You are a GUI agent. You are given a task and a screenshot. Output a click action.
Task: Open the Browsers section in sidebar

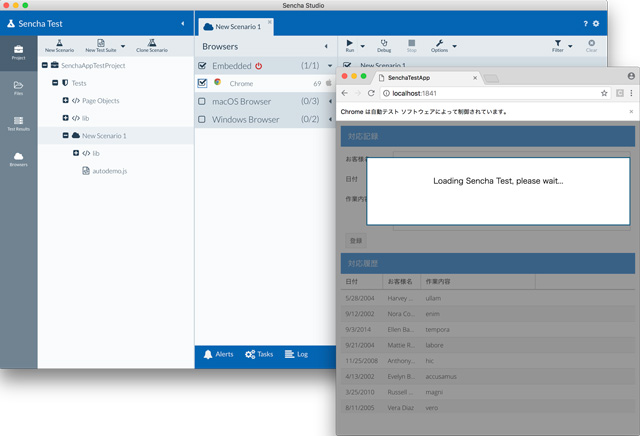click(x=18, y=159)
